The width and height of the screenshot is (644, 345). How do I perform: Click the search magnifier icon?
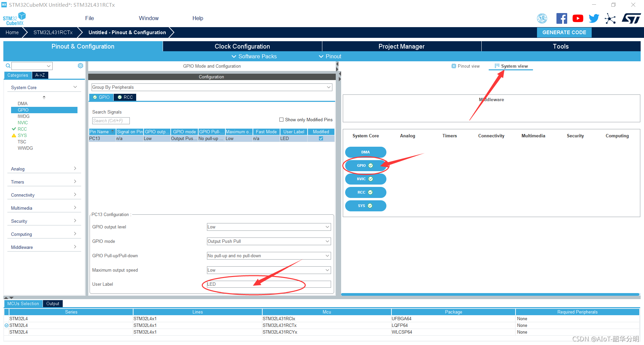point(8,66)
